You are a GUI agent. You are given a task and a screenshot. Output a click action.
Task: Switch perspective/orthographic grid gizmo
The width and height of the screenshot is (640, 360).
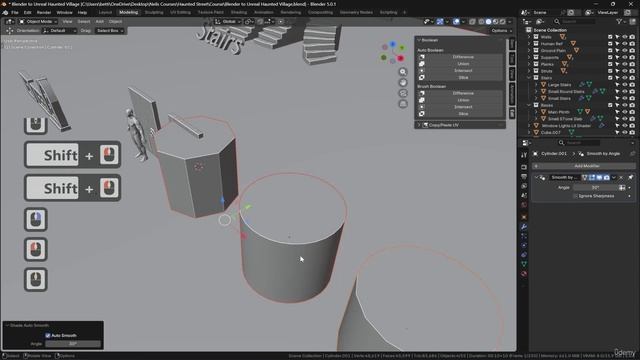tap(403, 104)
